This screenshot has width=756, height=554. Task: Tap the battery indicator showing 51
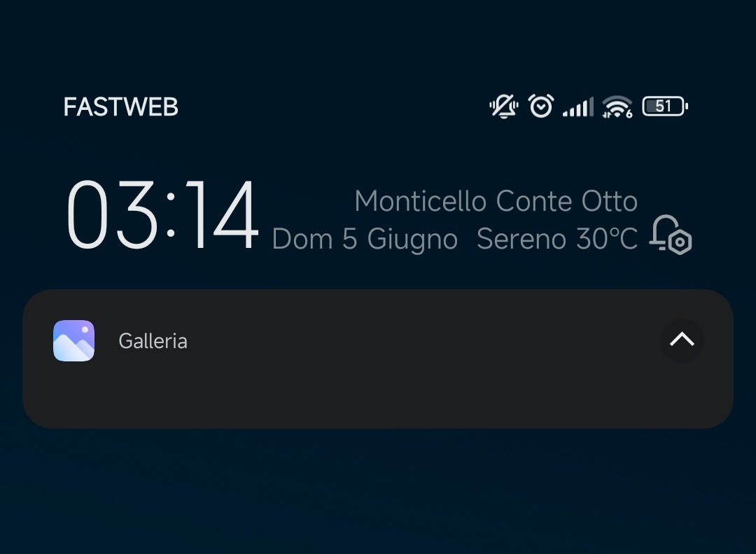(x=665, y=106)
